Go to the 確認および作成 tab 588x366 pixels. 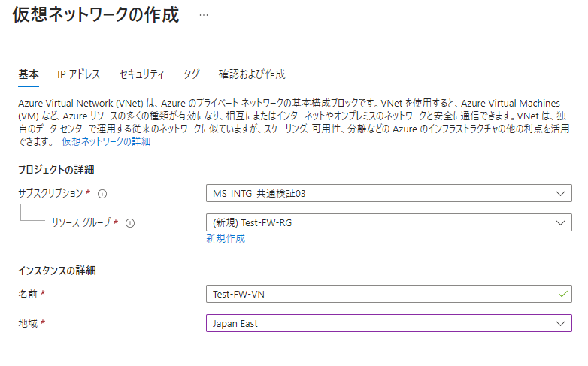click(x=252, y=74)
